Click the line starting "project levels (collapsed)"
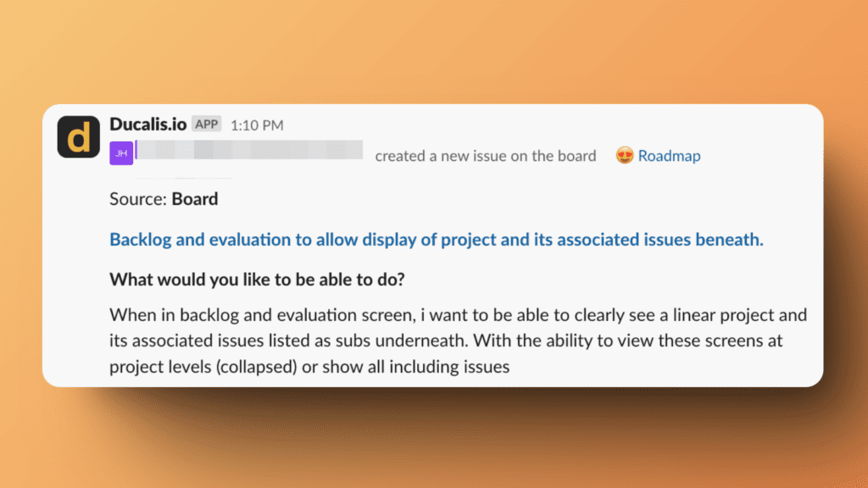The width and height of the screenshot is (868, 488). pos(309,367)
